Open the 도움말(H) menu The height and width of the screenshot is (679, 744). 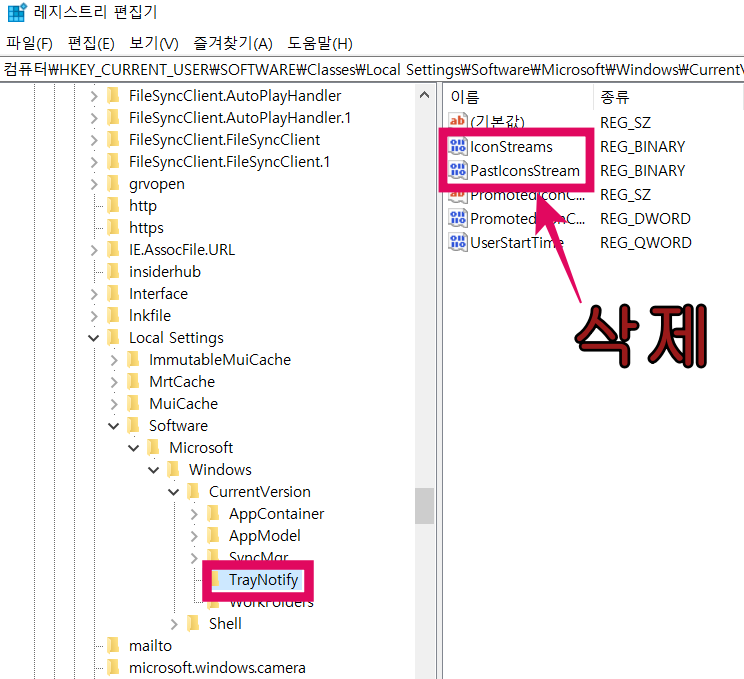[320, 44]
